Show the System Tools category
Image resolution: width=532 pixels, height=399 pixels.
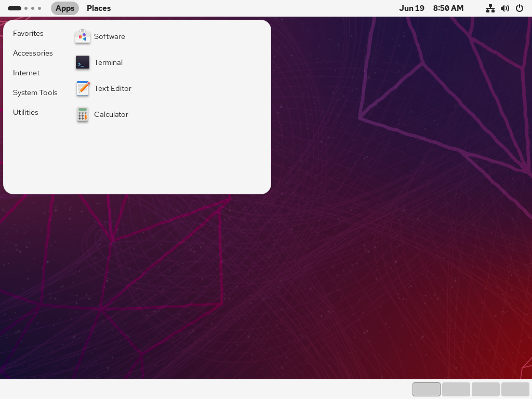coord(35,92)
